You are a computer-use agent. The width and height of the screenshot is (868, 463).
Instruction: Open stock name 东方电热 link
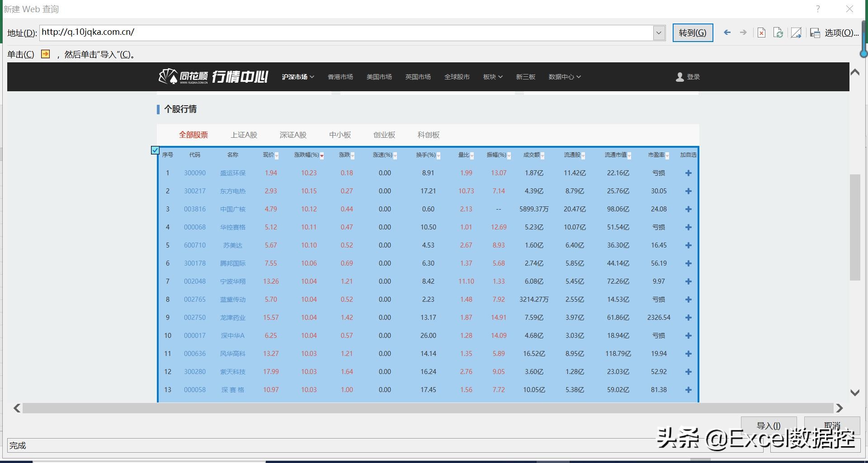pos(233,191)
